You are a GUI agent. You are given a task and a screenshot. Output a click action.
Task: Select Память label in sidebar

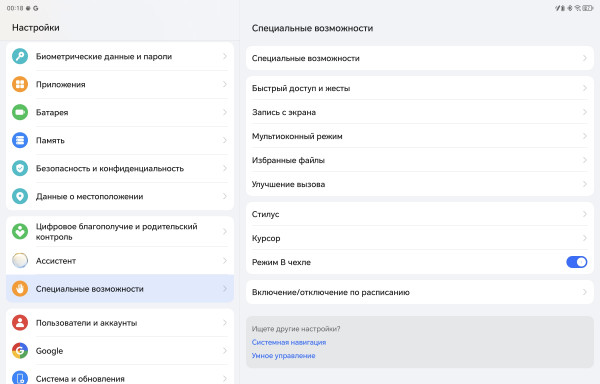coord(50,140)
